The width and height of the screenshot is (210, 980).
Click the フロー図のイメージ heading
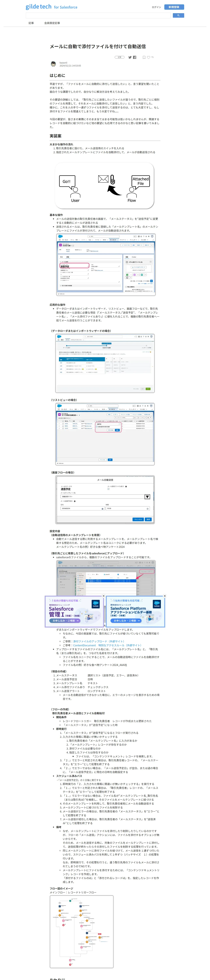tap(61, 888)
